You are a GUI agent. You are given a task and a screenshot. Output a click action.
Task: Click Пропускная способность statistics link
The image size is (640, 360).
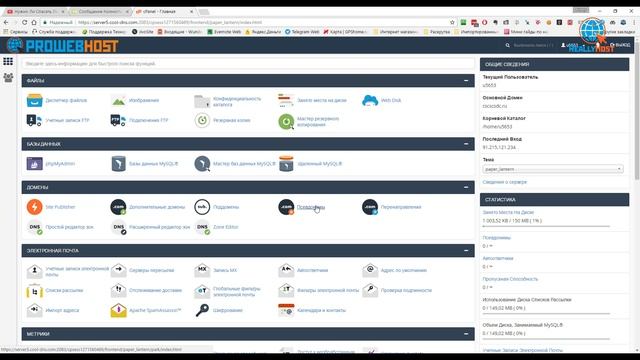510,279
